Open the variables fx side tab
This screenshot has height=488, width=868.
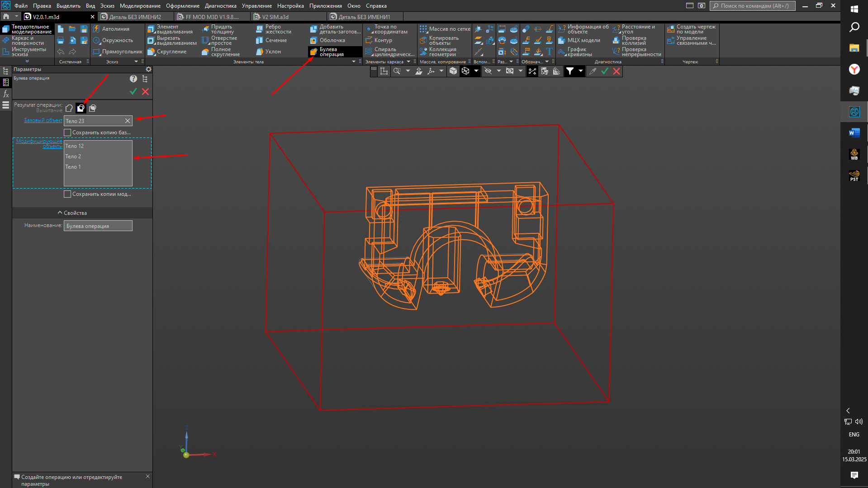[5, 94]
